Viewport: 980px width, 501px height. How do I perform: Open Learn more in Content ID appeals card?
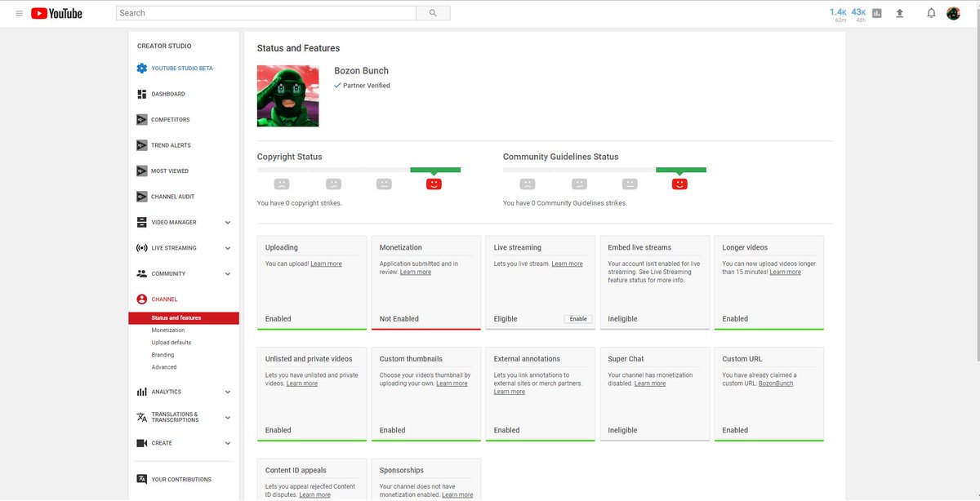pyautogui.click(x=314, y=494)
